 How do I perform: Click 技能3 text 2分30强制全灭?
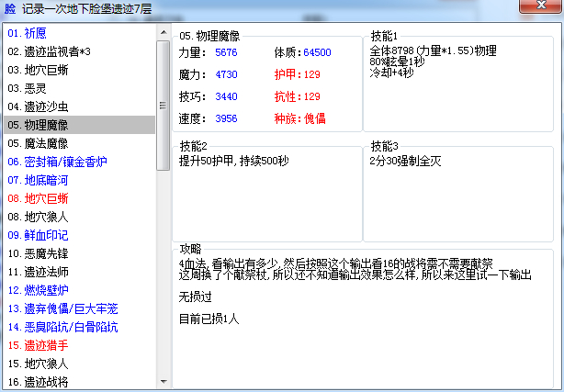[405, 161]
